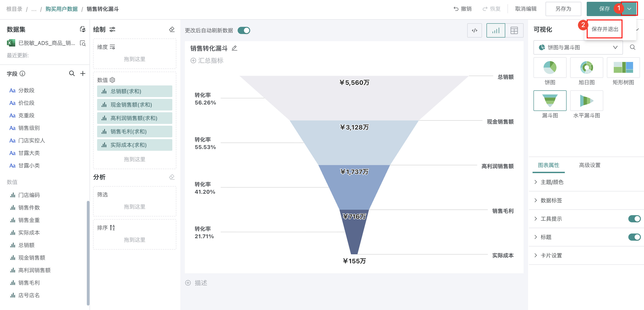Add a new field with plus icon
The image size is (644, 310).
[x=83, y=73]
